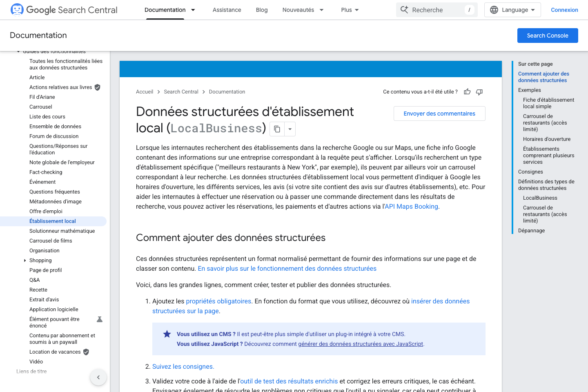
Task: Click the search magnifier icon
Action: (x=404, y=9)
